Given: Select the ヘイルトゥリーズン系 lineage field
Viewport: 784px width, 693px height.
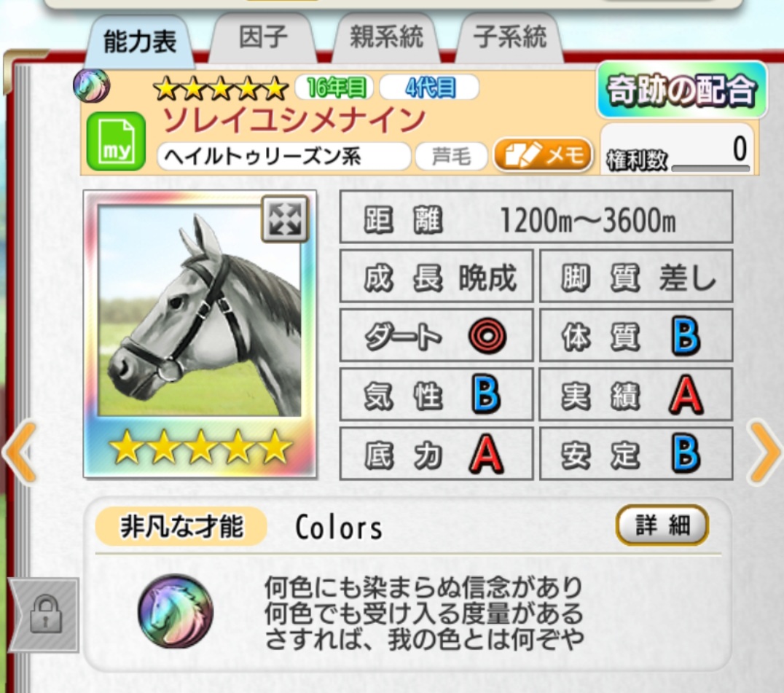Looking at the screenshot, I should (x=283, y=157).
